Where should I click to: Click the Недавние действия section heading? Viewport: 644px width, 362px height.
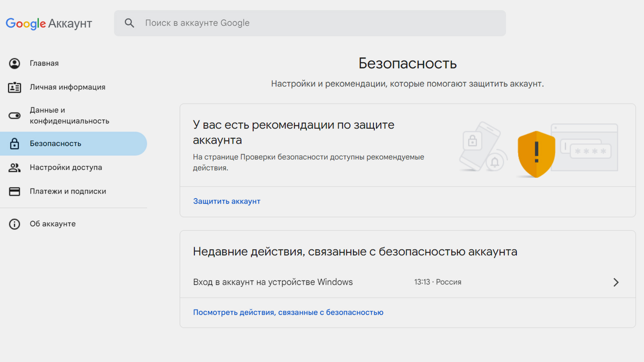(355, 252)
